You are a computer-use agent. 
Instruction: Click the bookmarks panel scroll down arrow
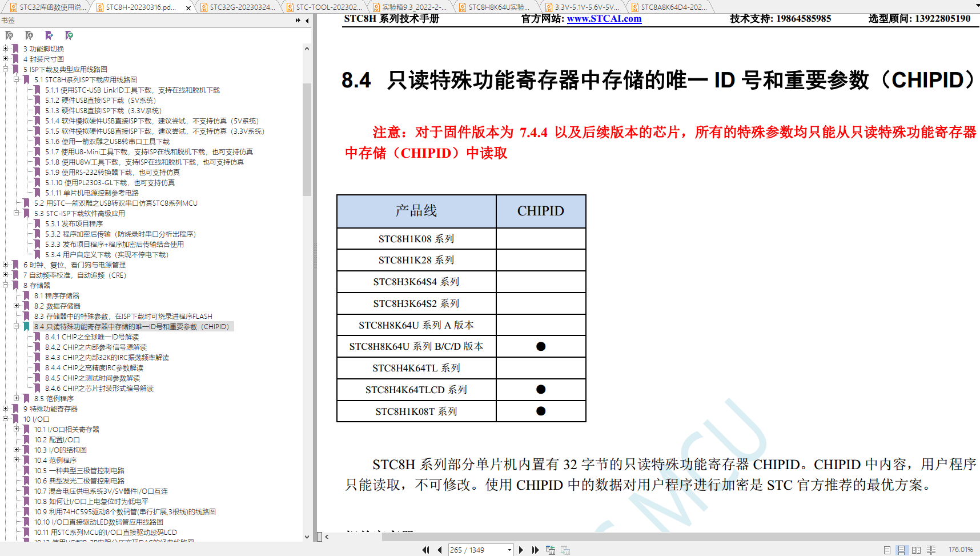[x=307, y=537]
